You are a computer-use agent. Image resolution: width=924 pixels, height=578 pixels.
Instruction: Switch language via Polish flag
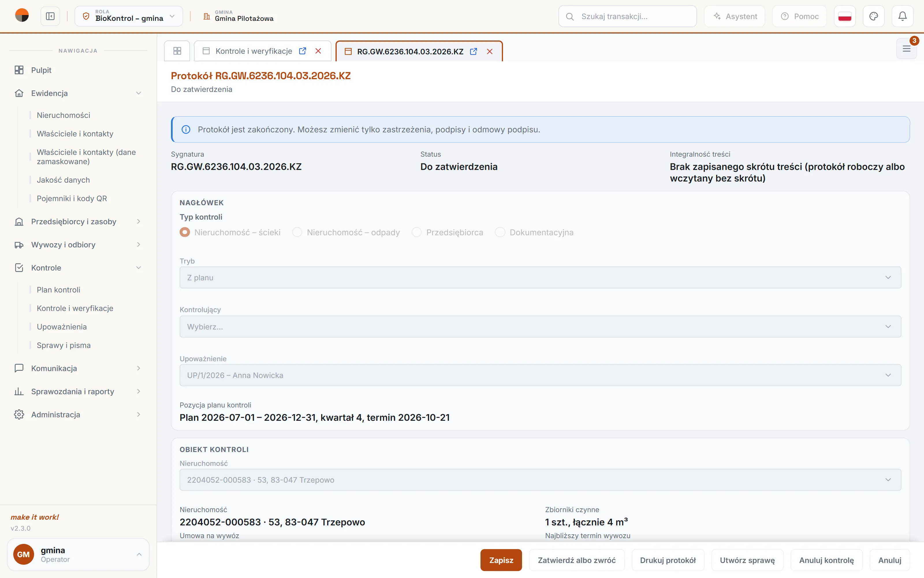tap(845, 16)
